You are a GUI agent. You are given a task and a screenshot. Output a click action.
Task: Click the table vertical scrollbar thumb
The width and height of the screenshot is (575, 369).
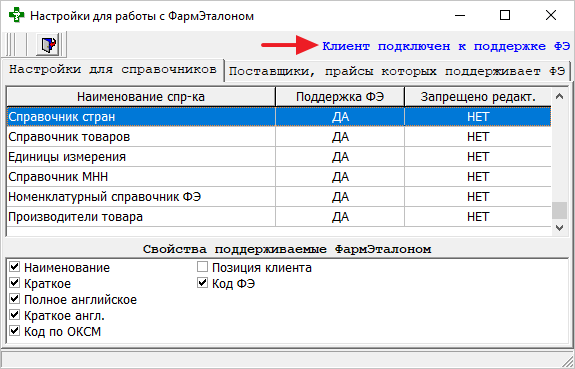pyautogui.click(x=559, y=210)
